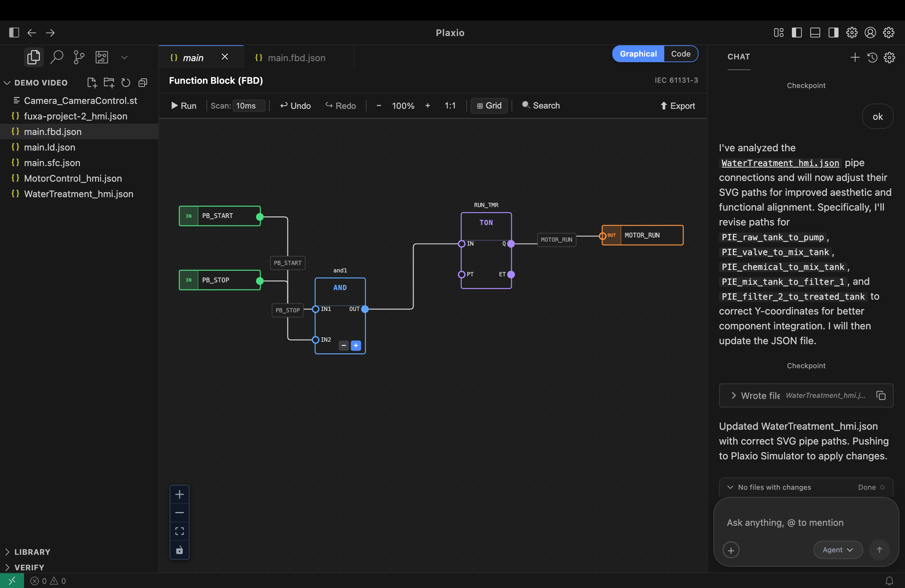Screen dimensions: 905x588
Task: Open the HMI dashboard sidebar icon
Action: (x=101, y=57)
